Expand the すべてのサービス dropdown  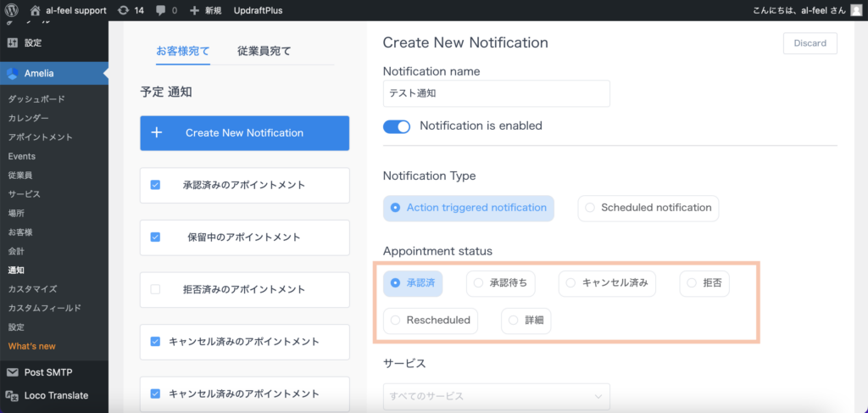tap(496, 396)
